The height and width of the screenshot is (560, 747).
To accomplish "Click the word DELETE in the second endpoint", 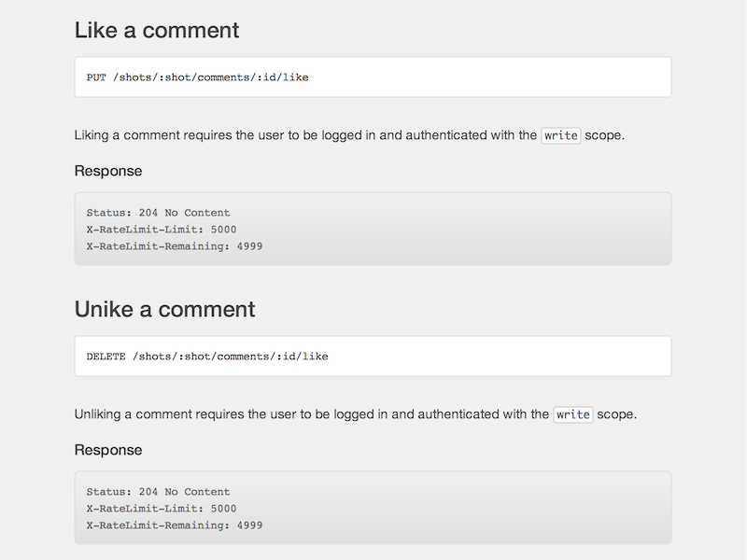I will pos(106,357).
